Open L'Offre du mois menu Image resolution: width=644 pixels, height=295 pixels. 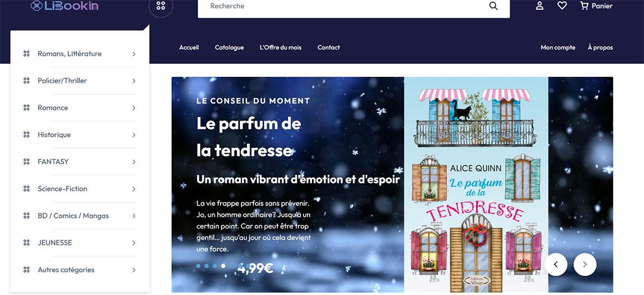click(x=281, y=47)
